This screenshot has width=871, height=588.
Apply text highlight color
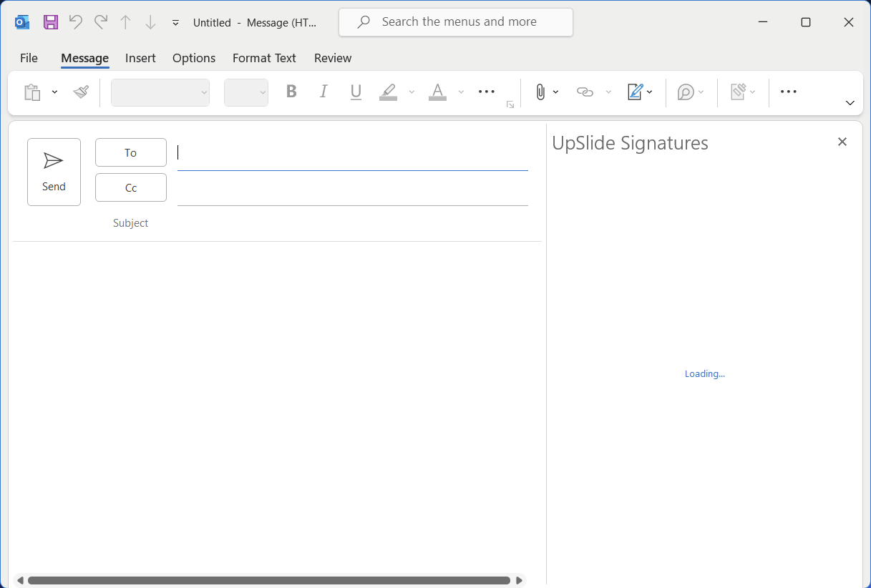click(x=389, y=92)
